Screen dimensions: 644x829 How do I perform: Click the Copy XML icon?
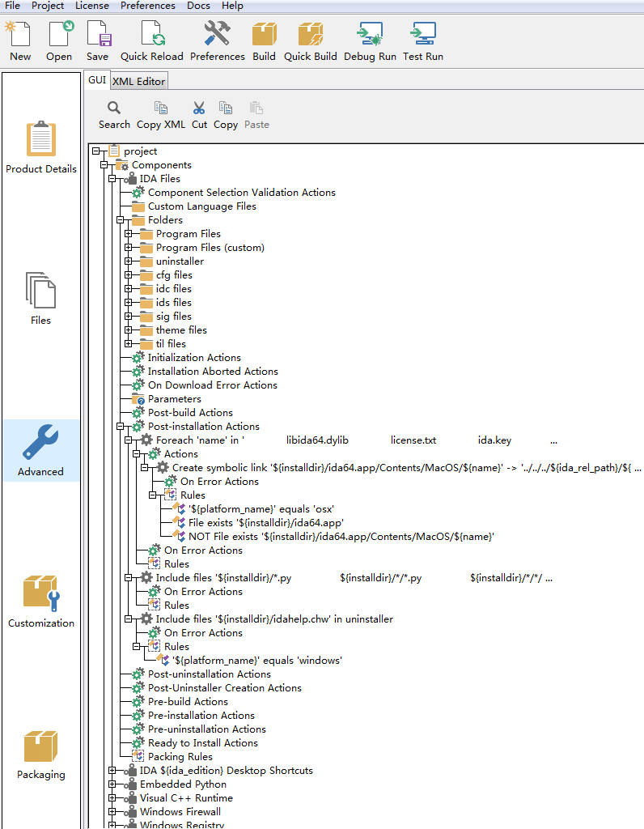pos(161,108)
